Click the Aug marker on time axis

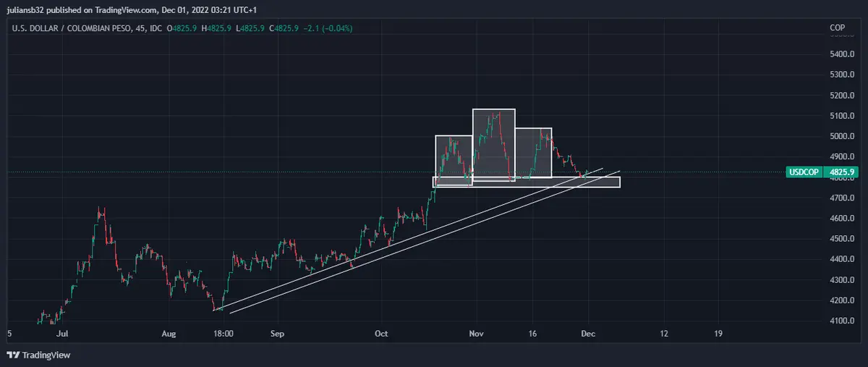[169, 334]
